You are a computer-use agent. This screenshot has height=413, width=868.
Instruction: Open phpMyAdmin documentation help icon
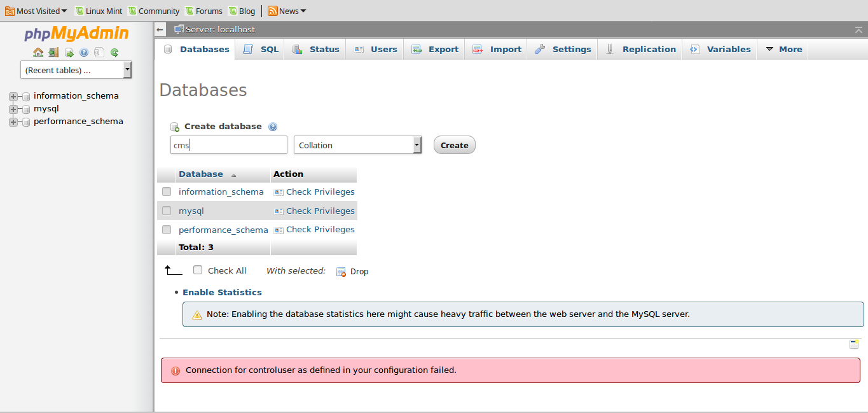click(x=84, y=53)
